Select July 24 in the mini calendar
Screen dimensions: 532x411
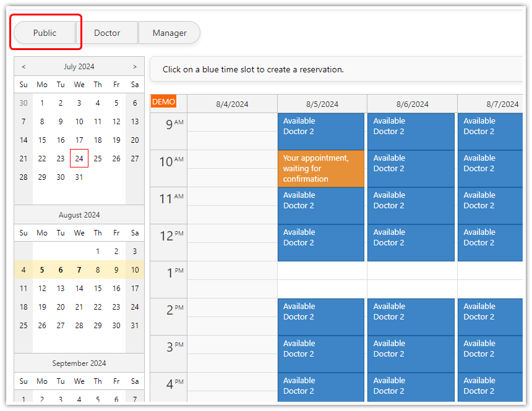click(79, 158)
